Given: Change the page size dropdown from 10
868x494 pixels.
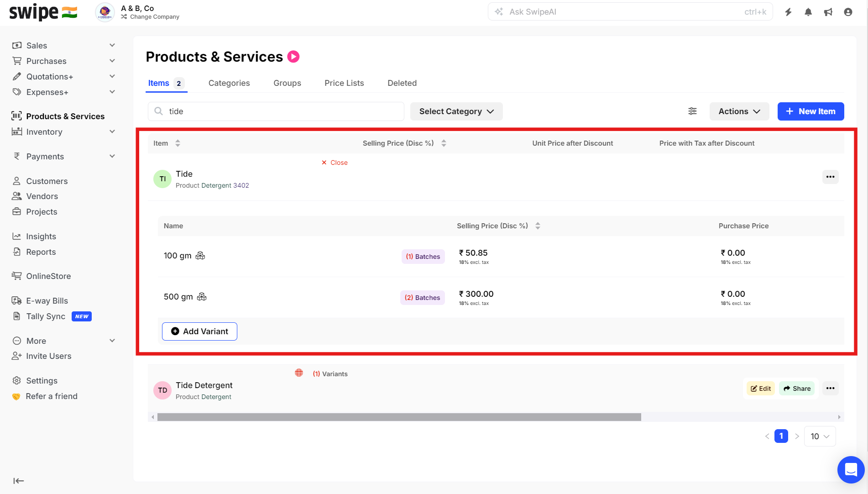Looking at the screenshot, I should [x=820, y=436].
